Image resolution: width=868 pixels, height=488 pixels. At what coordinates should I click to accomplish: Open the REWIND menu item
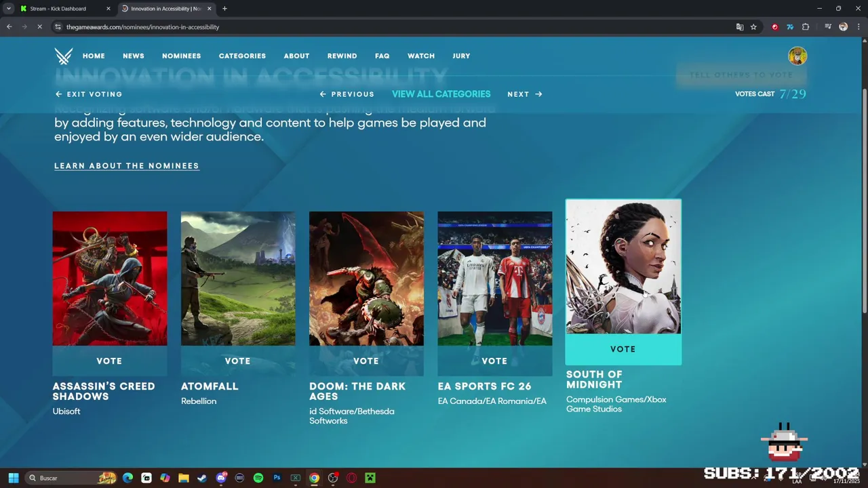tap(342, 56)
